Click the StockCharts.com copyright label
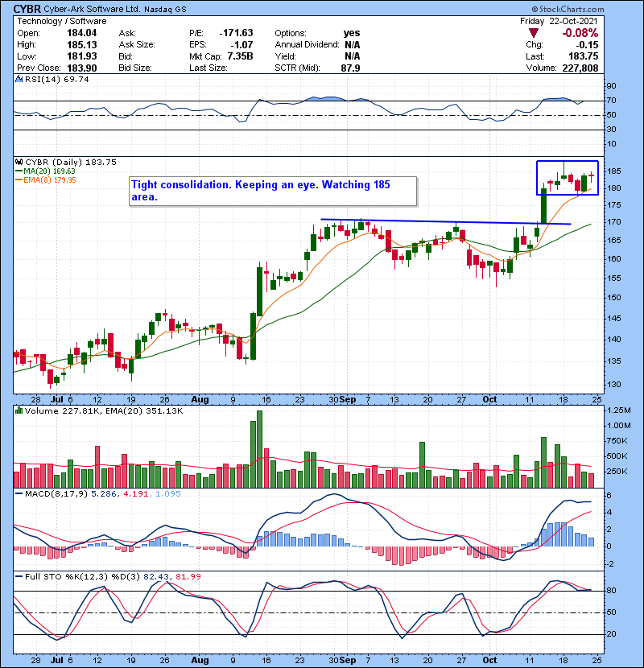The width and height of the screenshot is (644, 668). (x=568, y=9)
